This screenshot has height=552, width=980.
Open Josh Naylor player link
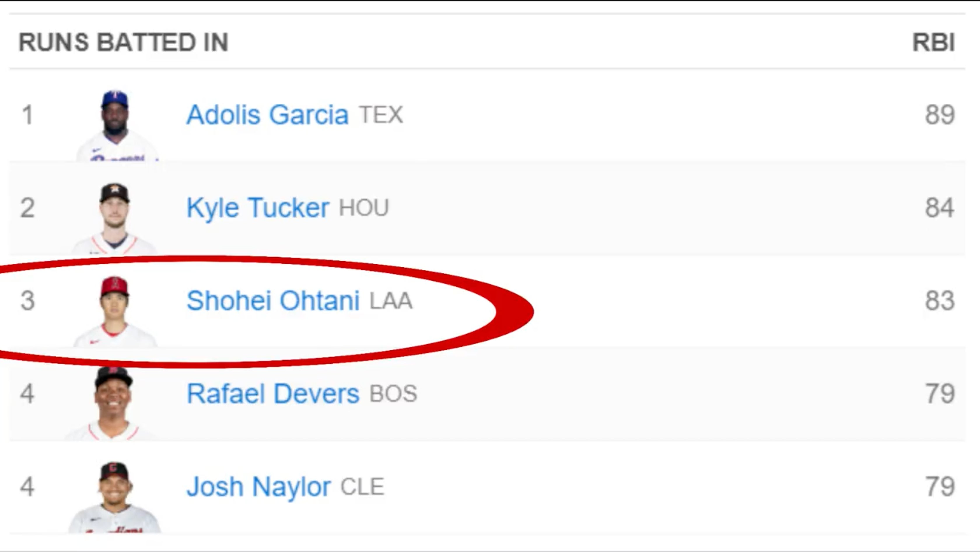[258, 487]
